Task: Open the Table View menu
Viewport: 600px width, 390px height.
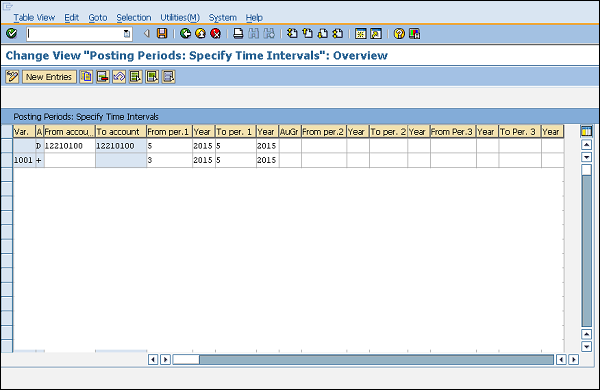Action: pyautogui.click(x=34, y=18)
